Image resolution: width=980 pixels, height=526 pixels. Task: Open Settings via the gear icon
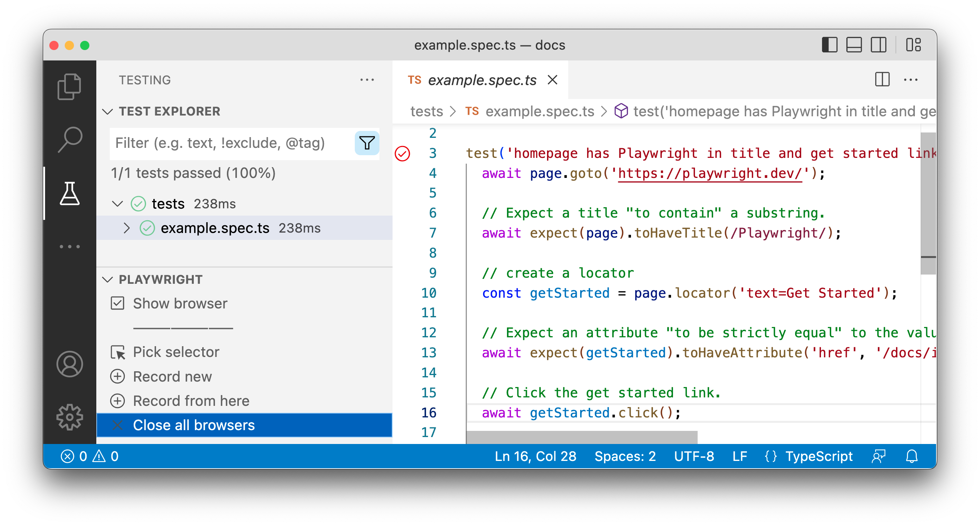(x=70, y=417)
